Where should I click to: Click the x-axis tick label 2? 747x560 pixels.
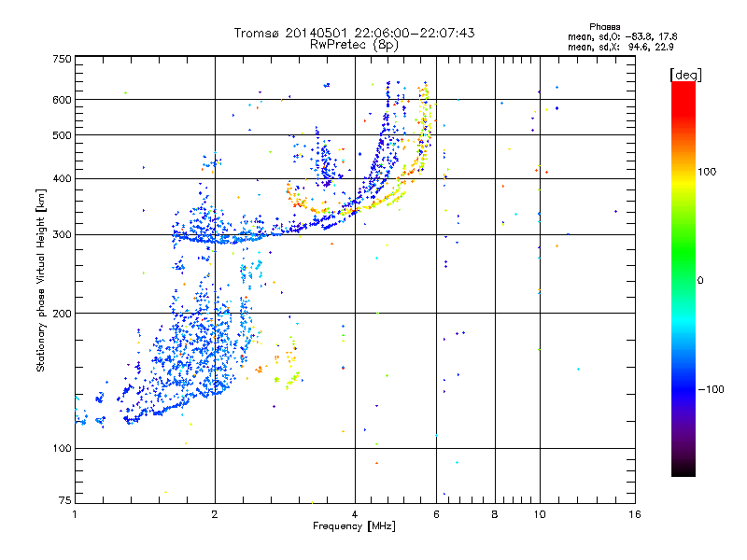click(x=215, y=514)
